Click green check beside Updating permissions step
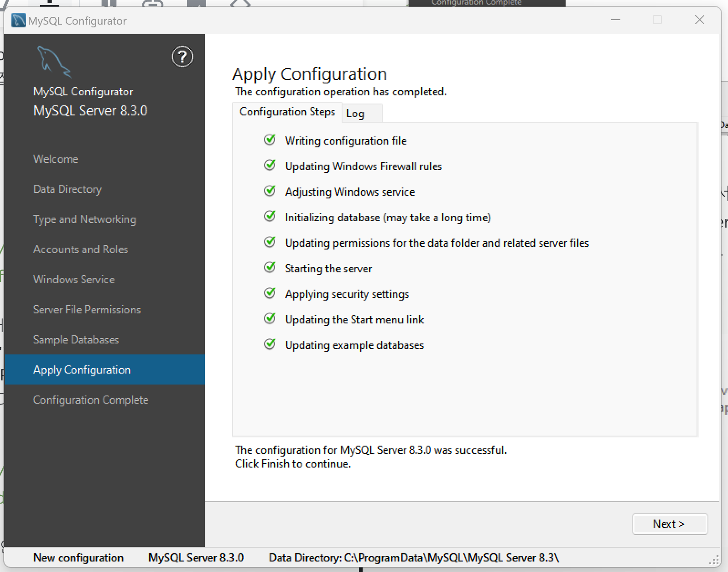Screen dimensions: 728x572 tap(270, 242)
